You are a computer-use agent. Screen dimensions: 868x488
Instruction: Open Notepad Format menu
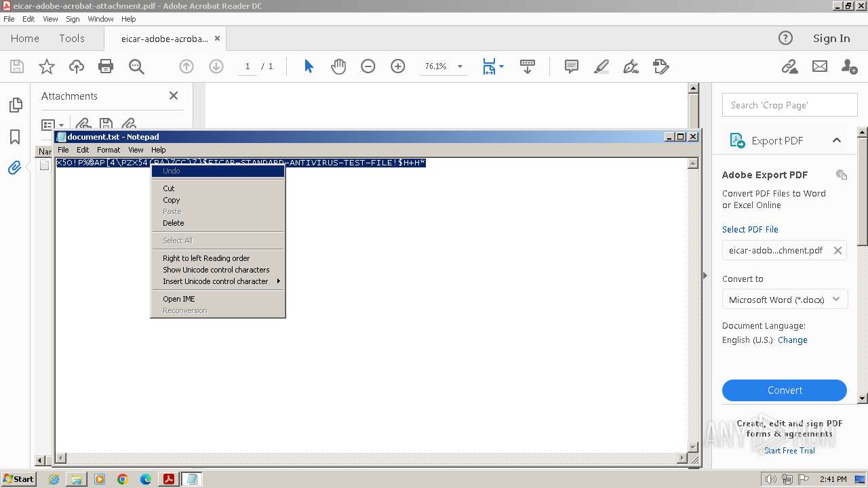pyautogui.click(x=108, y=150)
